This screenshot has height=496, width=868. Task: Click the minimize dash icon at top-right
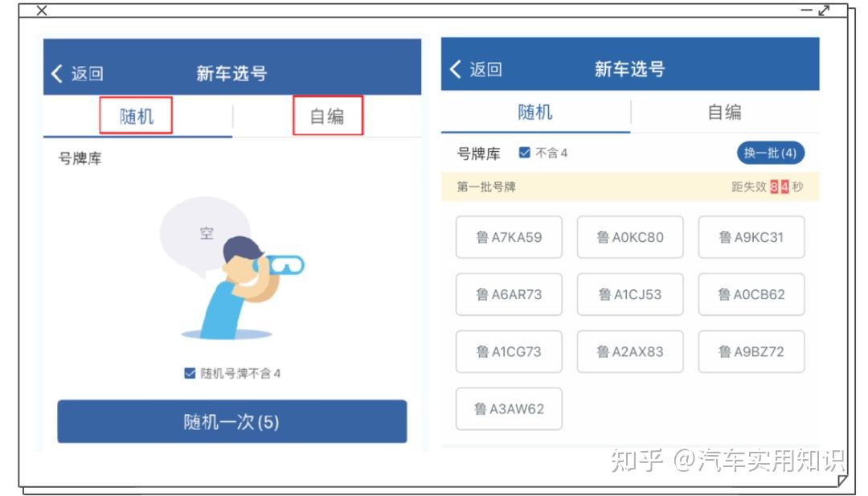[x=807, y=10]
